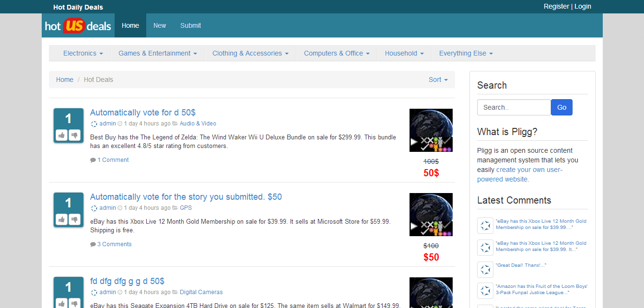
Task: Focus the Search input field
Action: click(x=514, y=107)
